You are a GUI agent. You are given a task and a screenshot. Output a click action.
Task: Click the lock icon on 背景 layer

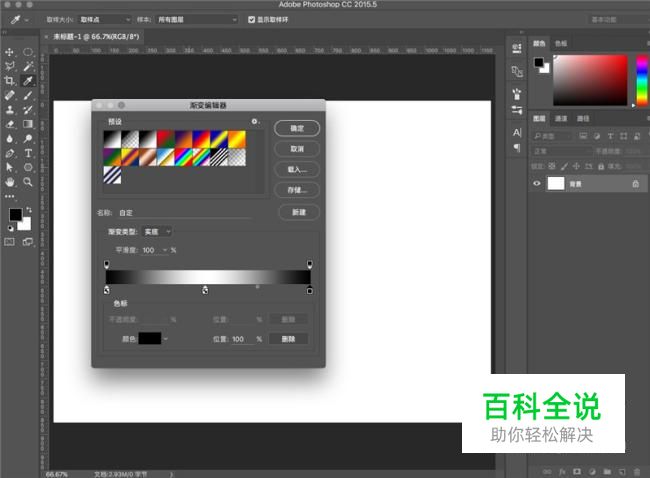[635, 184]
